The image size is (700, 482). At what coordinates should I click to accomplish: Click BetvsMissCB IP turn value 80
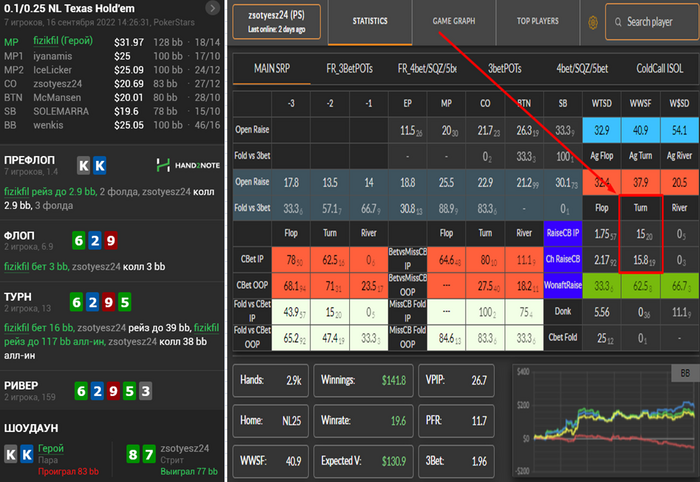485,260
